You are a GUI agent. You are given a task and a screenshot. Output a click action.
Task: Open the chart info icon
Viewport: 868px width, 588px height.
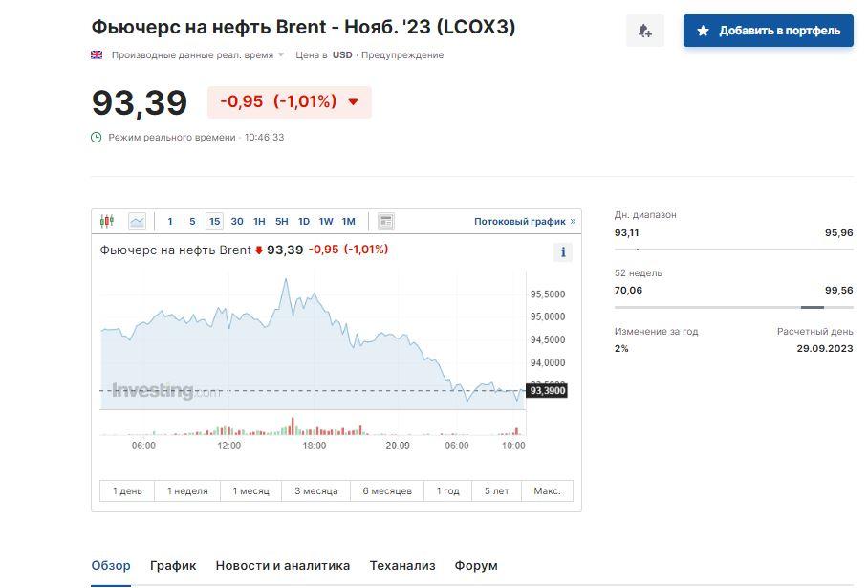pos(563,252)
